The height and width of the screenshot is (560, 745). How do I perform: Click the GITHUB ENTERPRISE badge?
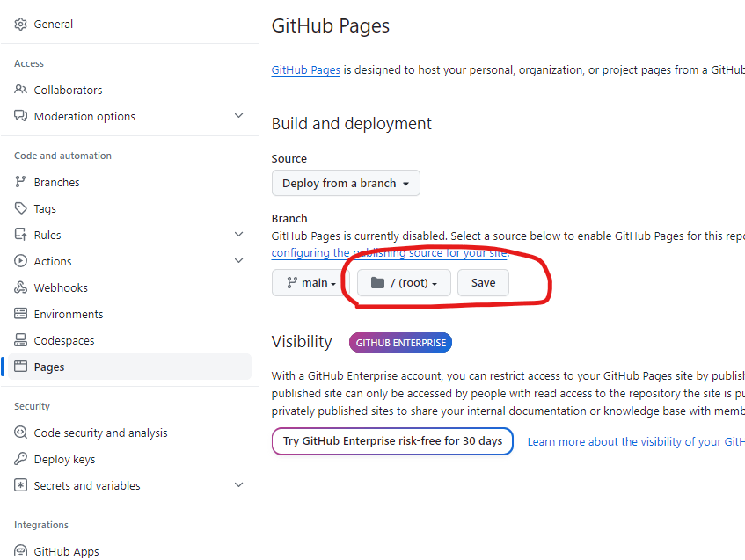click(x=400, y=343)
